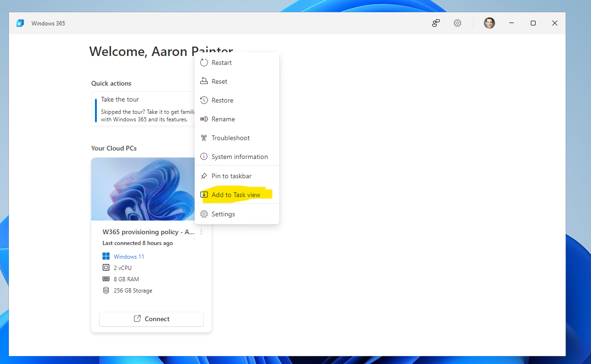The width and height of the screenshot is (591, 364).
Task: Choose Restart from the context menu
Action: click(237, 63)
